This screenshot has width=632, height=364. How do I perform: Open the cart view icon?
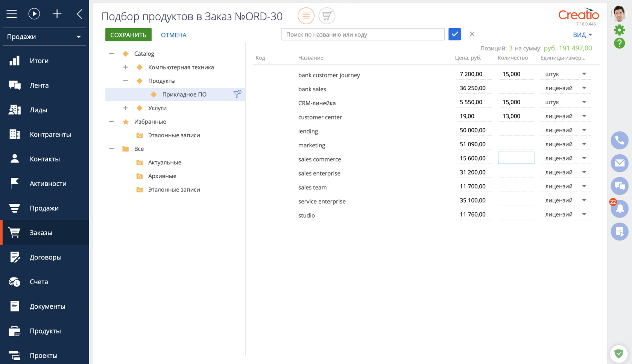[327, 16]
